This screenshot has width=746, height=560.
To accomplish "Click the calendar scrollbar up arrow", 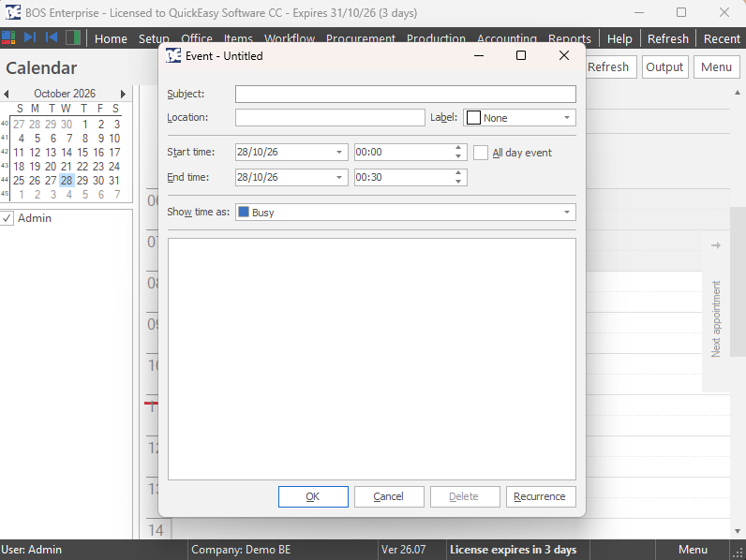I will (738, 93).
